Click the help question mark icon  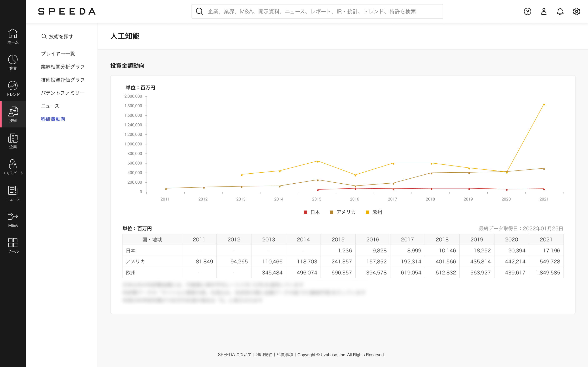point(527,11)
